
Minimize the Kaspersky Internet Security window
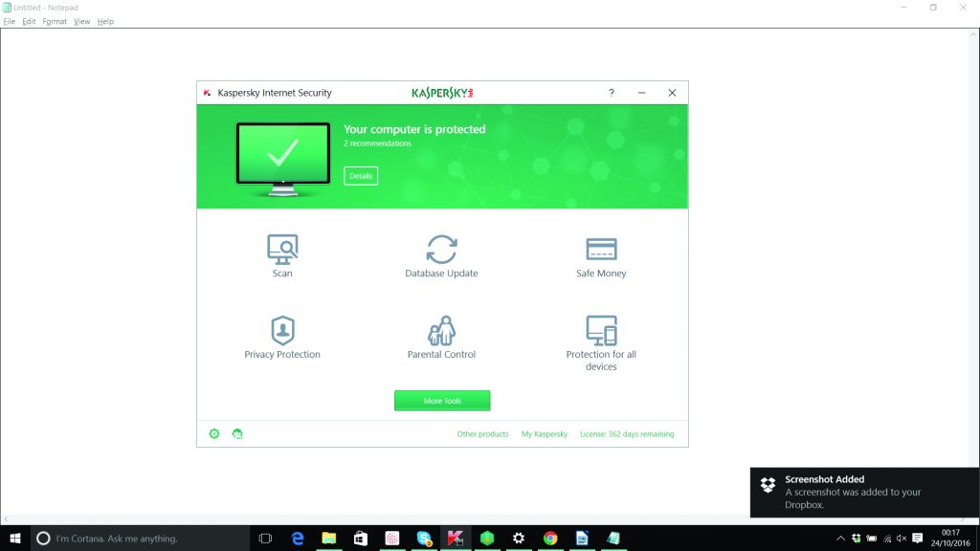coord(641,93)
